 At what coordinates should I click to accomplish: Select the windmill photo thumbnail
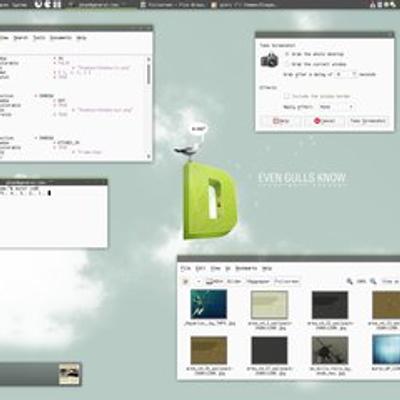click(330, 350)
